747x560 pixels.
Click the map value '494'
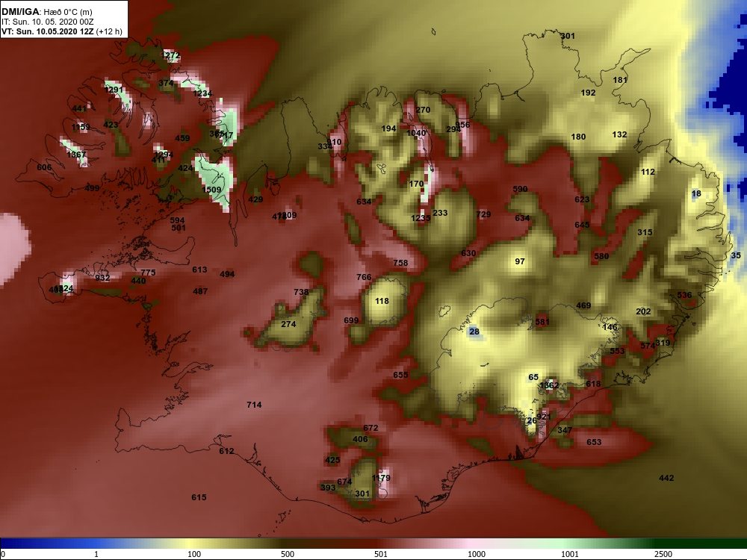[227, 274]
